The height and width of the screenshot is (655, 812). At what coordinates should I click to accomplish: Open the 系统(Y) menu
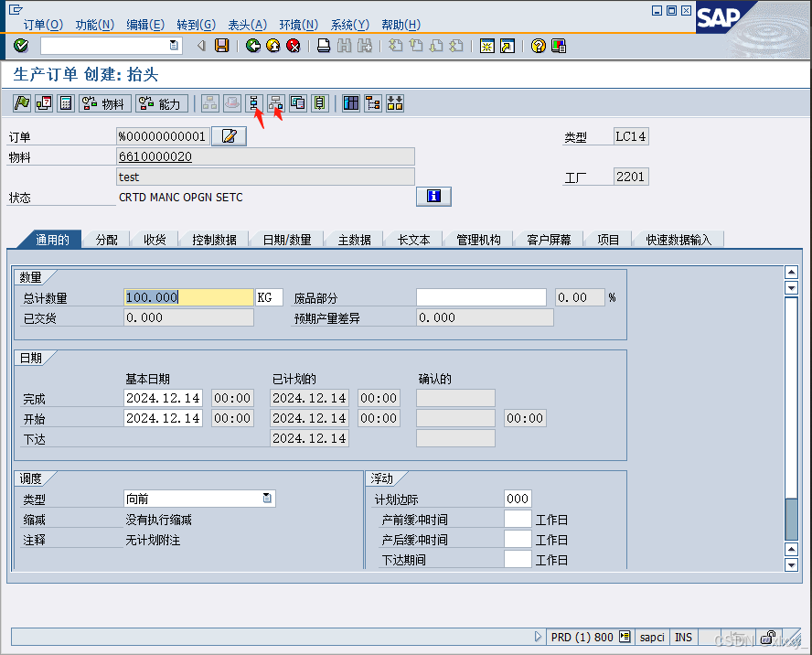[349, 25]
